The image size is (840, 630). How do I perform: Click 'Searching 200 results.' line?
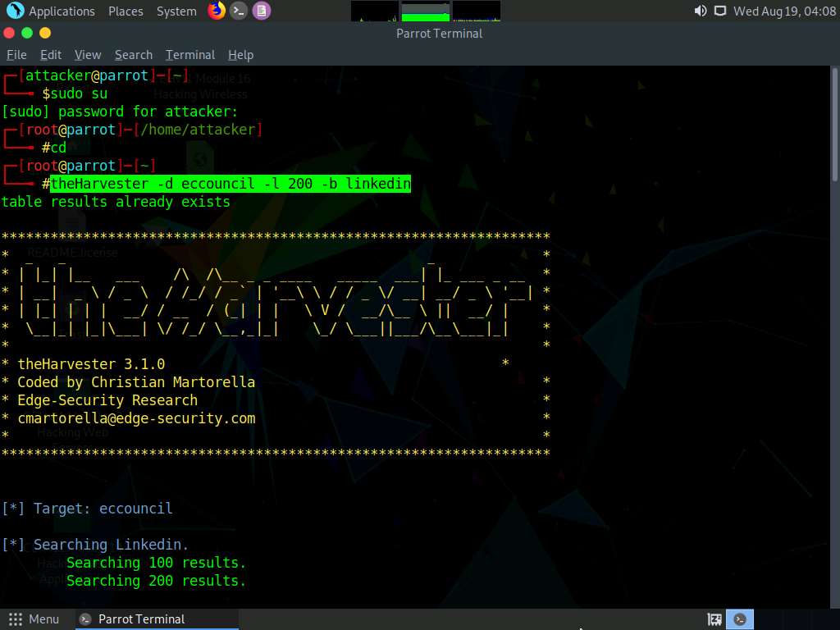click(x=156, y=581)
